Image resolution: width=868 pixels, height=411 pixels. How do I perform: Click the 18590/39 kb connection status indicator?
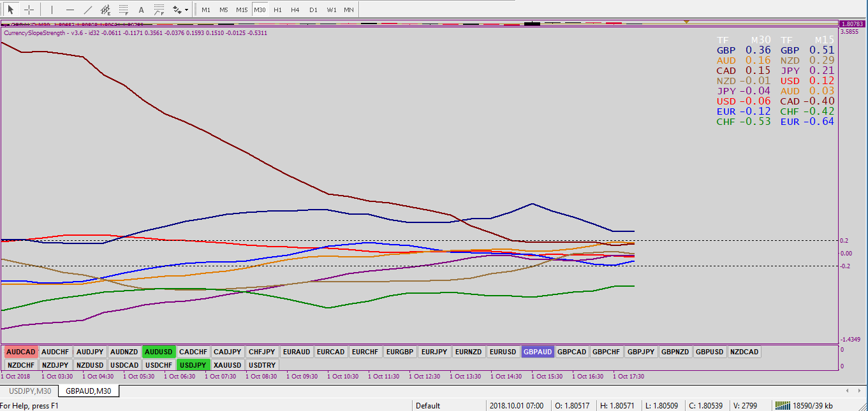pos(803,406)
